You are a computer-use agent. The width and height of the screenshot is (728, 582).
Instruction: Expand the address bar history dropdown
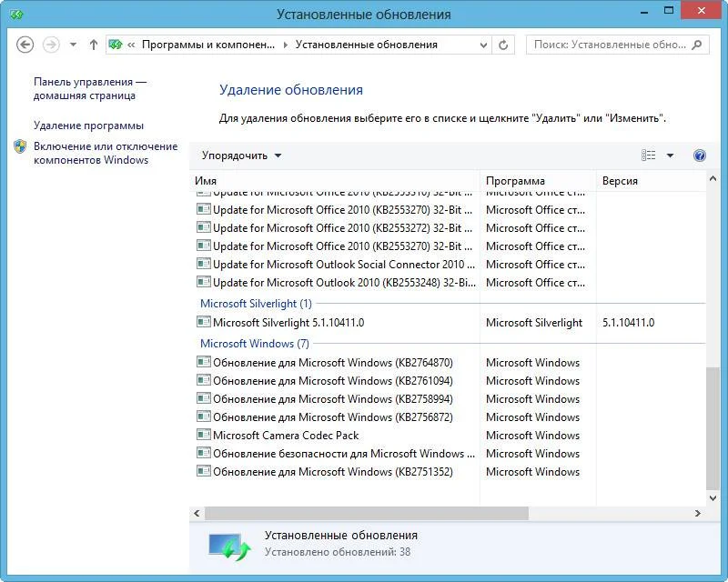(483, 45)
